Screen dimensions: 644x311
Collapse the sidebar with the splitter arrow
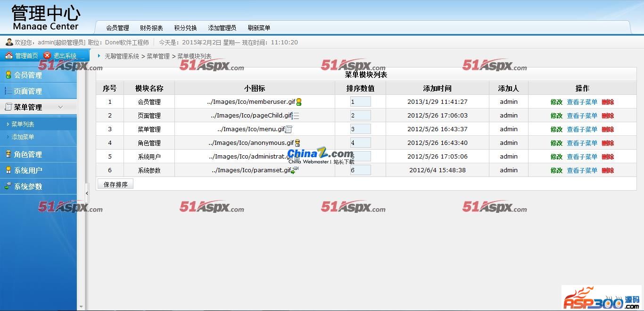(x=87, y=193)
